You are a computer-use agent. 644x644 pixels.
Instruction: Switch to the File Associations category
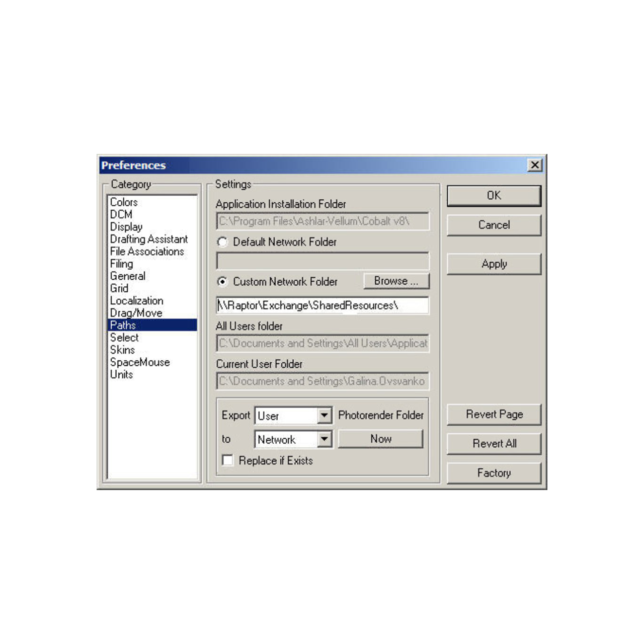(x=147, y=252)
